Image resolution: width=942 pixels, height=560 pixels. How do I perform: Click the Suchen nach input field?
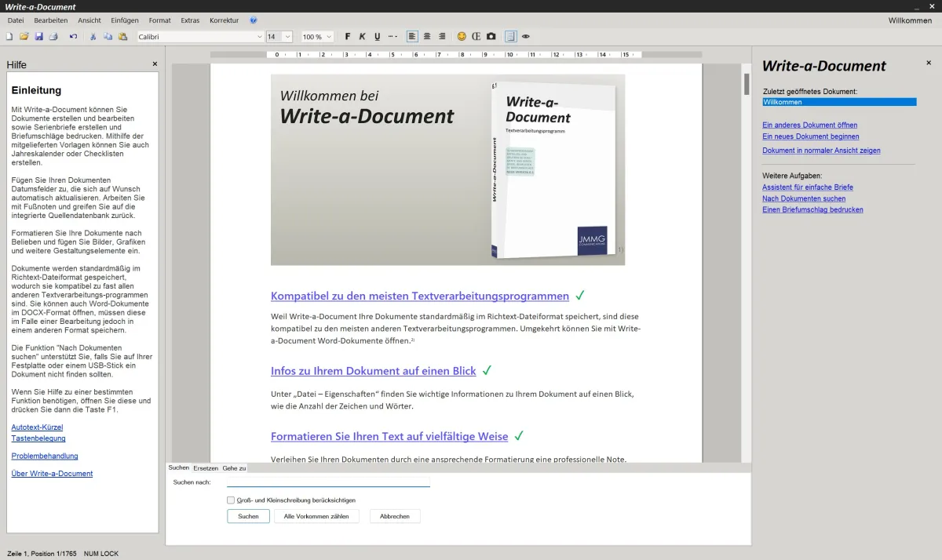[328, 482]
